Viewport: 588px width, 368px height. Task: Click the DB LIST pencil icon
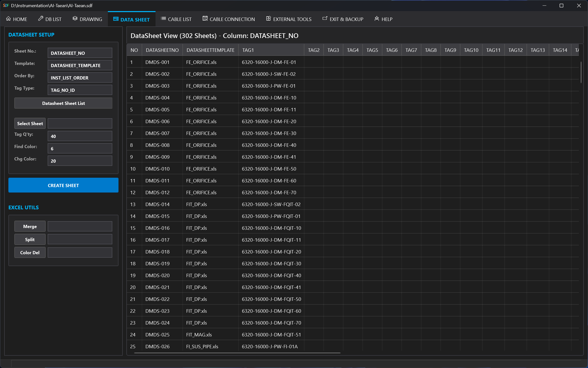41,19
